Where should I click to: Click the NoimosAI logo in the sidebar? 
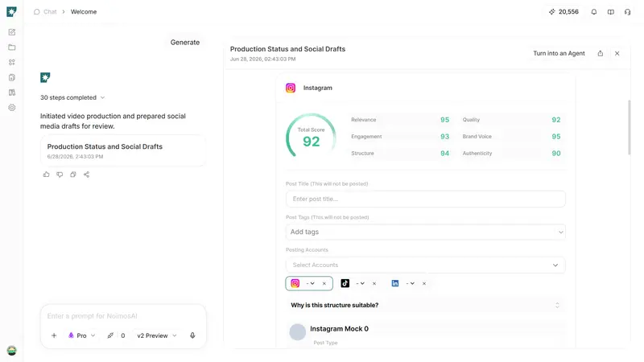point(11,12)
